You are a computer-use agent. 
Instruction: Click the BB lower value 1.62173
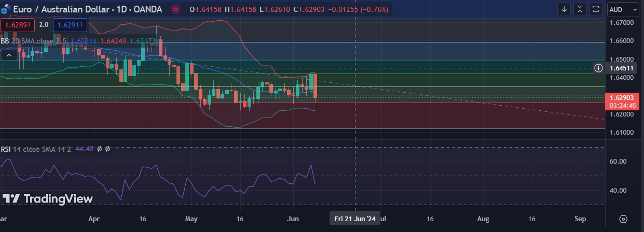pos(142,40)
